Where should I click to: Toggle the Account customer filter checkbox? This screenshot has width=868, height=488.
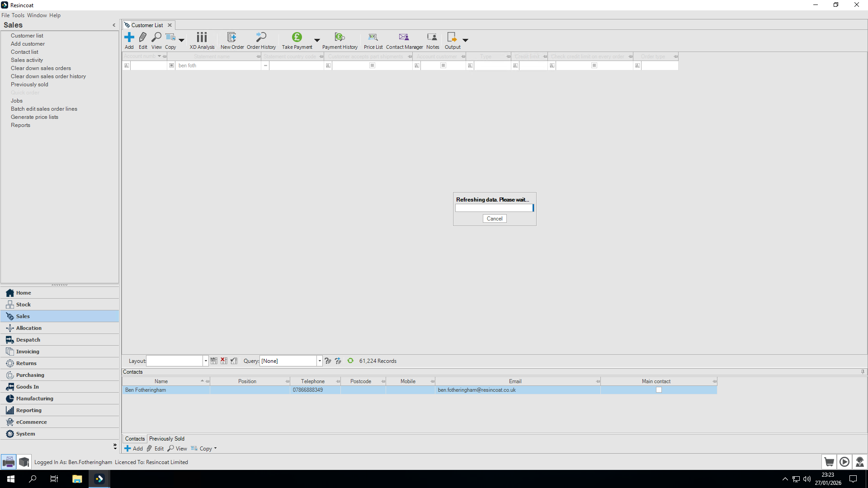point(443,66)
